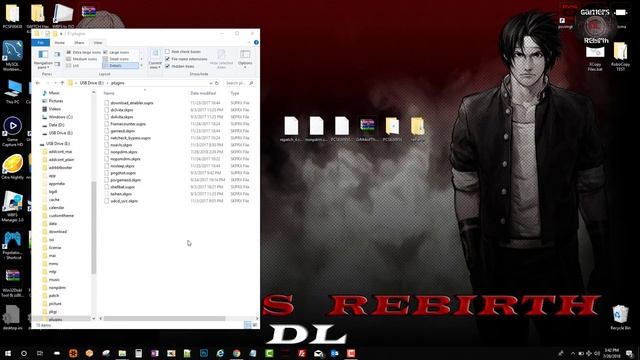Switch to the Home tab
The height and width of the screenshot is (360, 640).
[60, 42]
